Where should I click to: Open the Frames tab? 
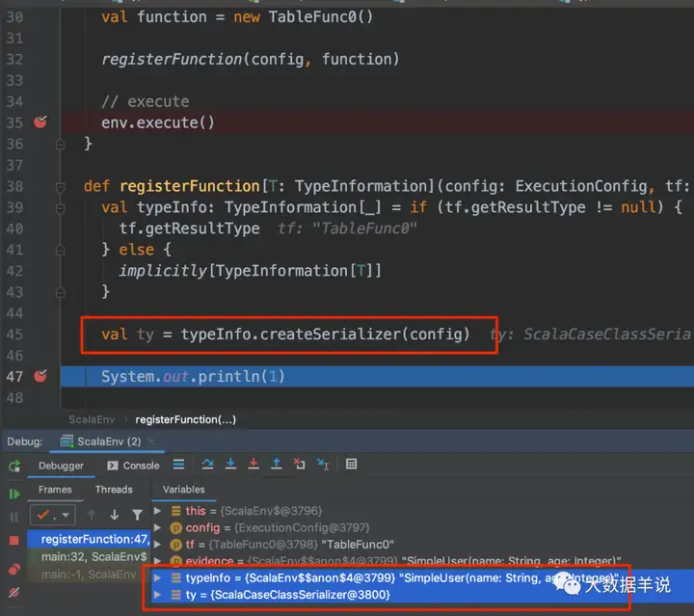click(x=55, y=490)
